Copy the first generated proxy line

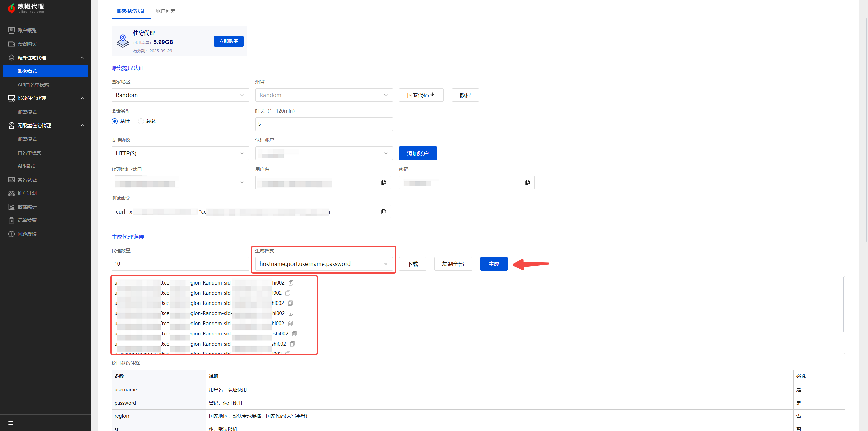tap(291, 283)
